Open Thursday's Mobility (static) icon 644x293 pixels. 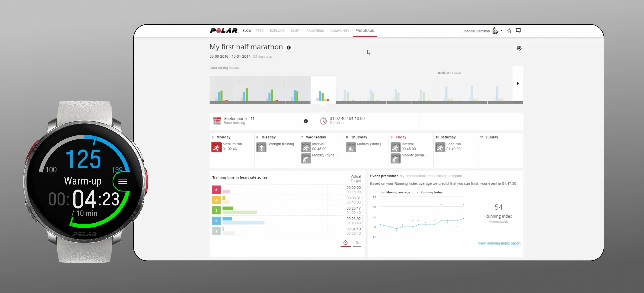point(351,147)
